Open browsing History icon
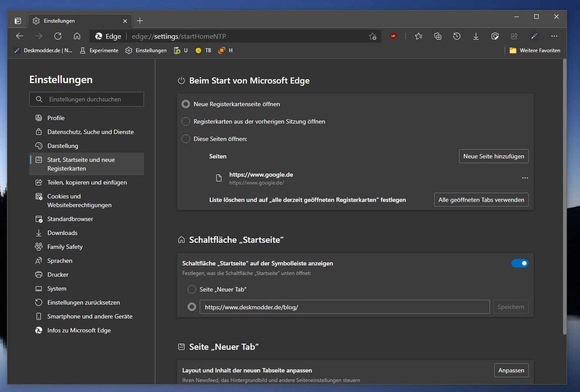The width and height of the screenshot is (580, 392). point(457,36)
